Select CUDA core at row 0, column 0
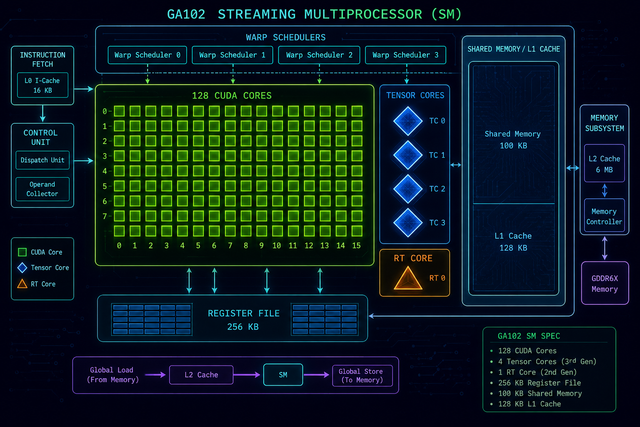 coord(119,111)
